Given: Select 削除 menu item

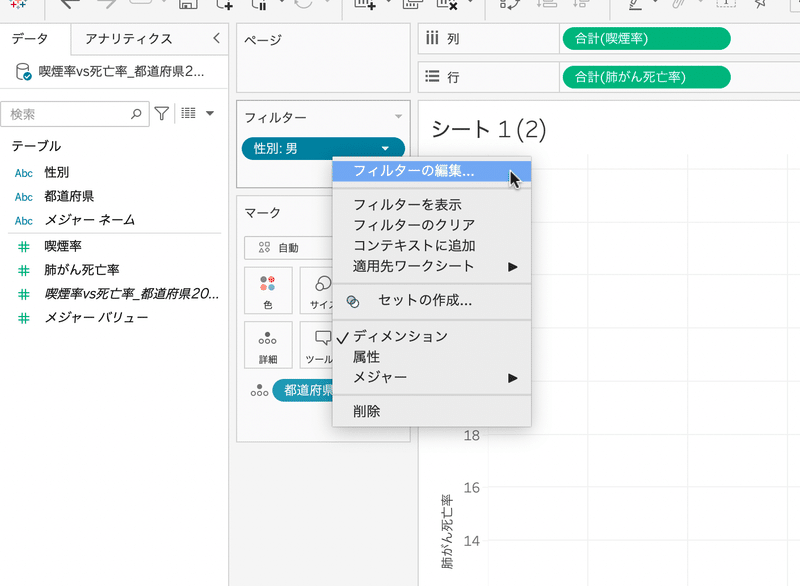Looking at the screenshot, I should pos(432,411).
